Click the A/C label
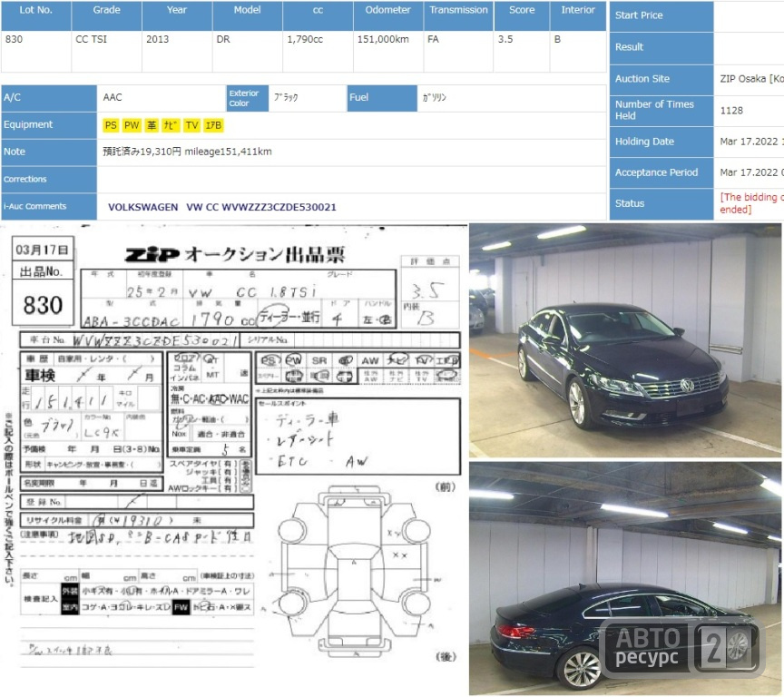Image resolution: width=784 pixels, height=697 pixels. tap(48, 98)
